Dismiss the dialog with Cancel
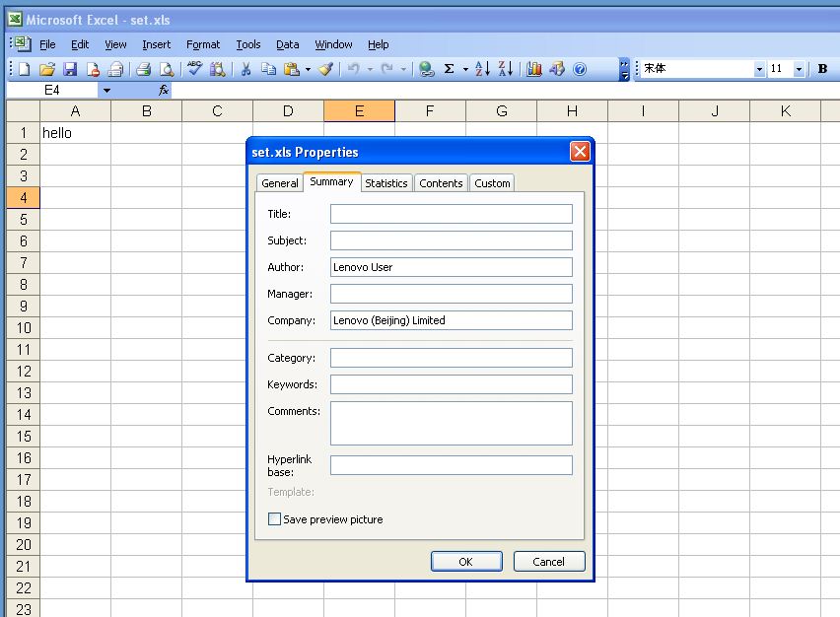The height and width of the screenshot is (617, 840). [548, 561]
